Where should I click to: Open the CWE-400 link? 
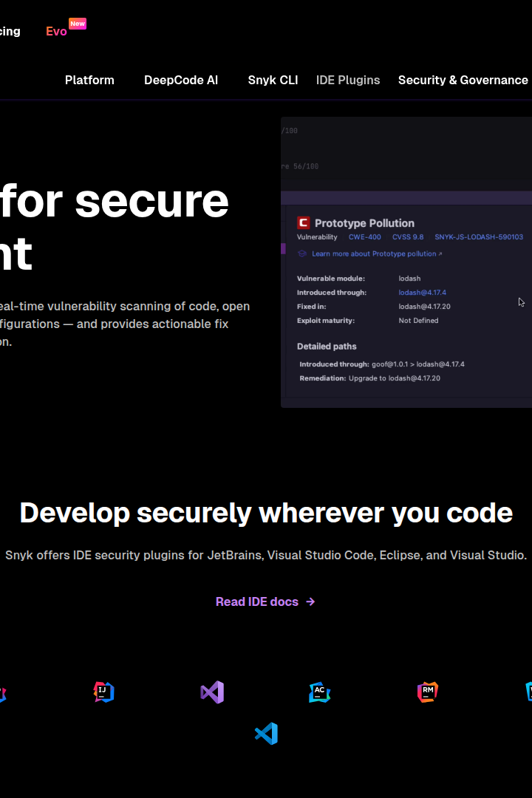pos(364,236)
